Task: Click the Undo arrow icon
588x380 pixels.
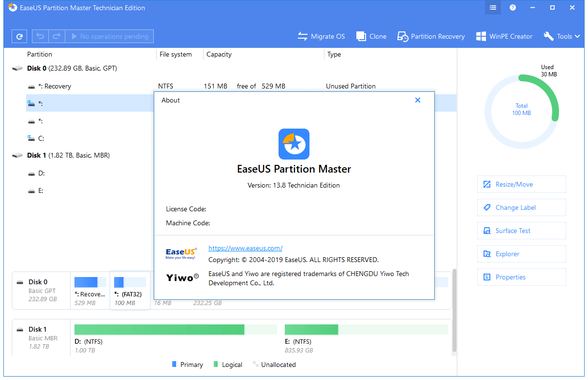Action: pos(40,36)
